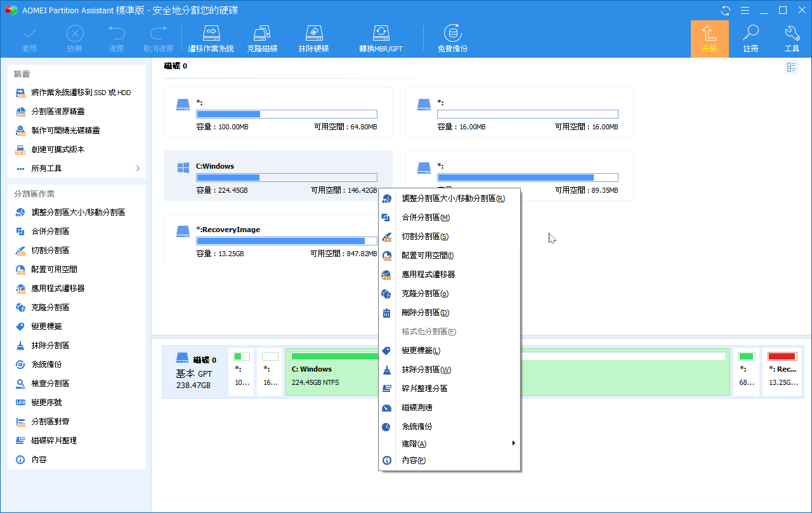Choose 抹除分割區(W) in context menu
Viewport: 812px width, 513px height.
pos(449,370)
